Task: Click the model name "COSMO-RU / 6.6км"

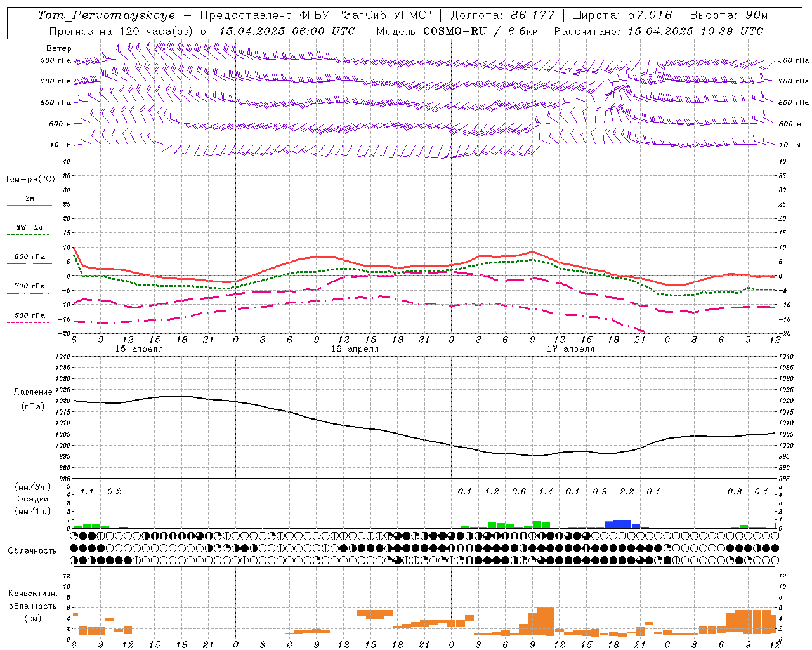Action: 482,31
